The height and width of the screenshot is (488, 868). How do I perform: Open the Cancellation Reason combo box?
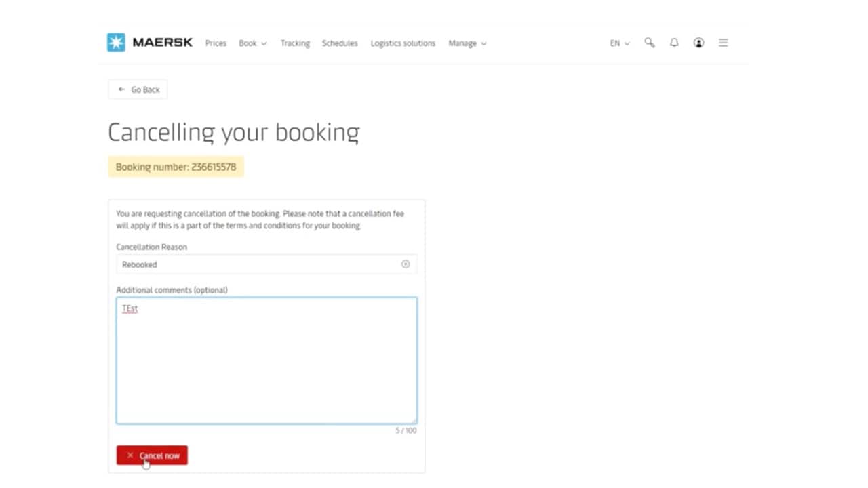[x=258, y=264]
